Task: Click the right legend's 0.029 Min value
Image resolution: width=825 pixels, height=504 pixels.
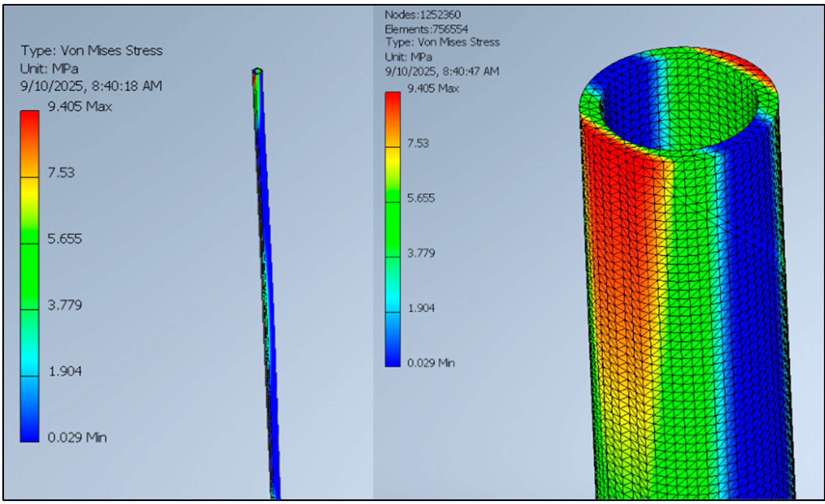Action: (x=431, y=363)
